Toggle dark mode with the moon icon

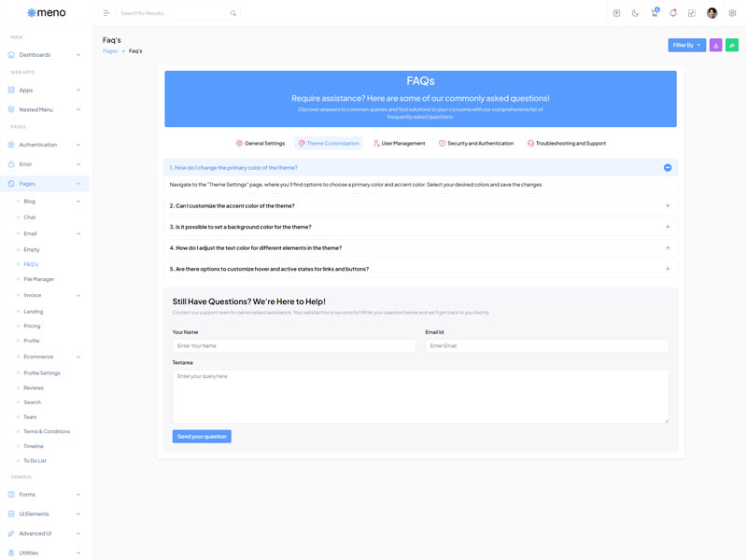pos(635,13)
